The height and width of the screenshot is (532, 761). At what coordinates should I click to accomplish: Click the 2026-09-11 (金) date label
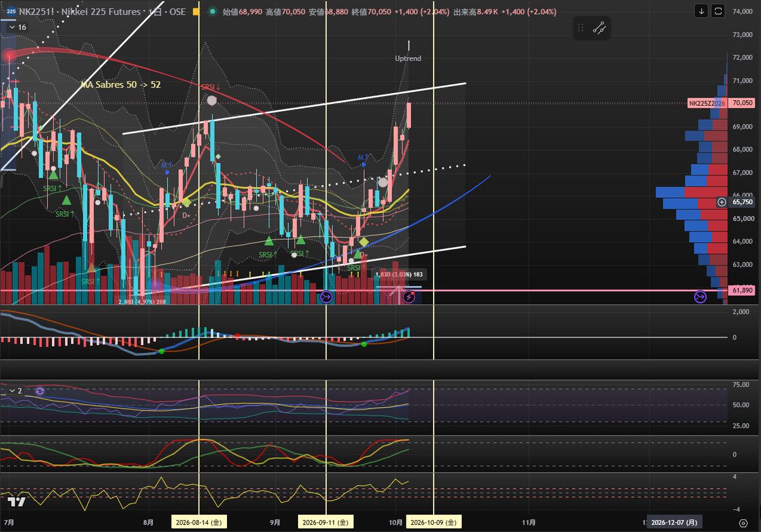(326, 523)
